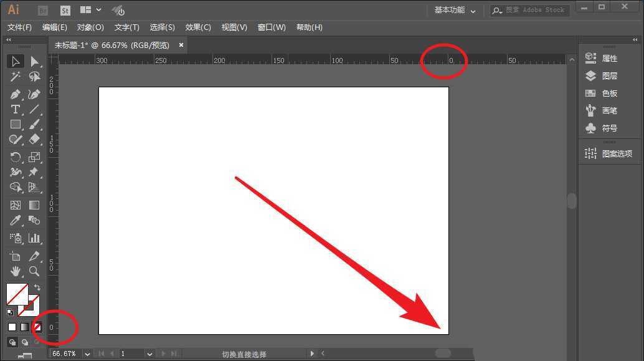Click the vertical canvas scrollbar
Screen dimensions: 644x361
(x=571, y=201)
